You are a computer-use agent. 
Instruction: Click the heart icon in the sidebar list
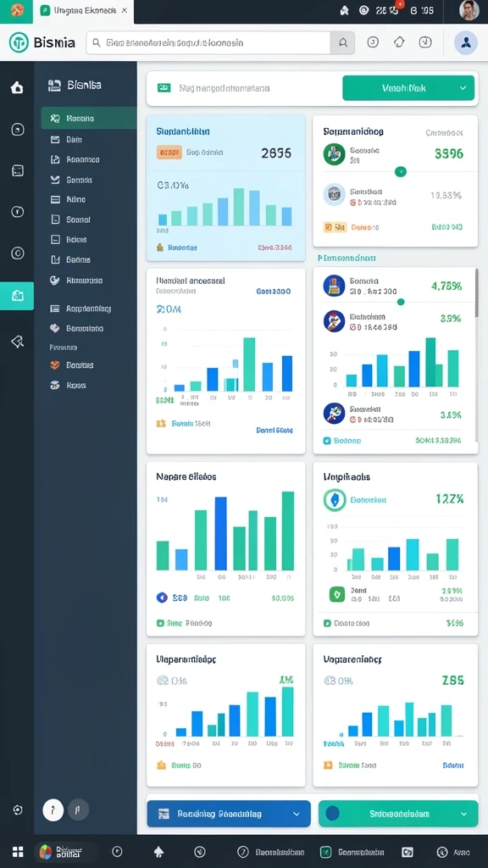point(55,328)
